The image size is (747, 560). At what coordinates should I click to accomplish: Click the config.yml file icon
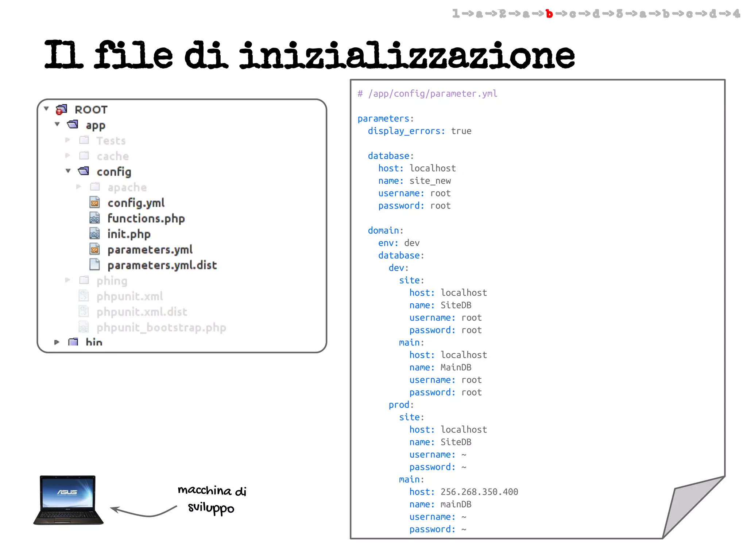tap(95, 202)
